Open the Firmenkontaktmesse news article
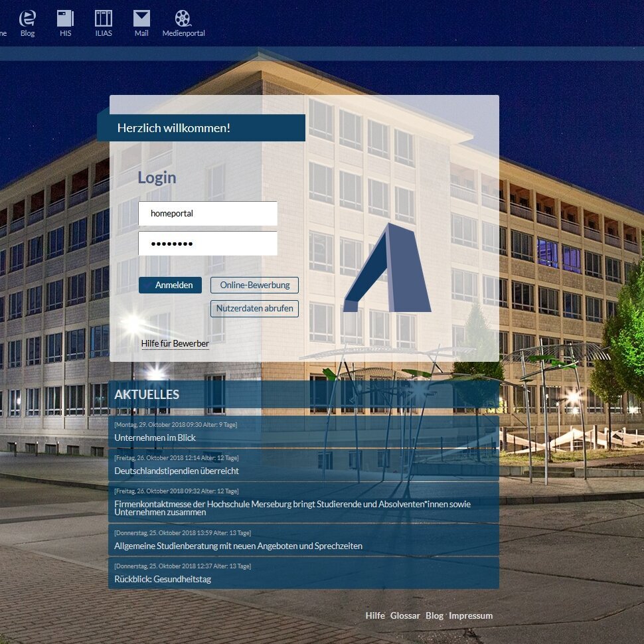 (x=292, y=508)
